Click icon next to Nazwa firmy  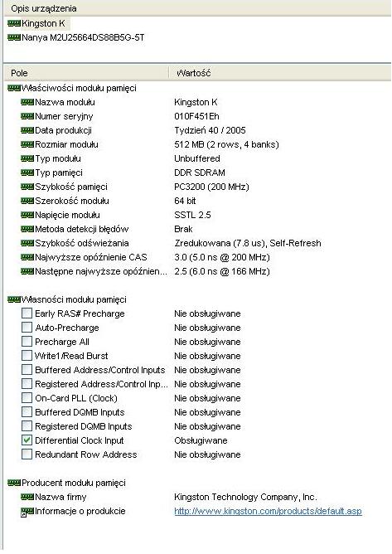tap(27, 497)
